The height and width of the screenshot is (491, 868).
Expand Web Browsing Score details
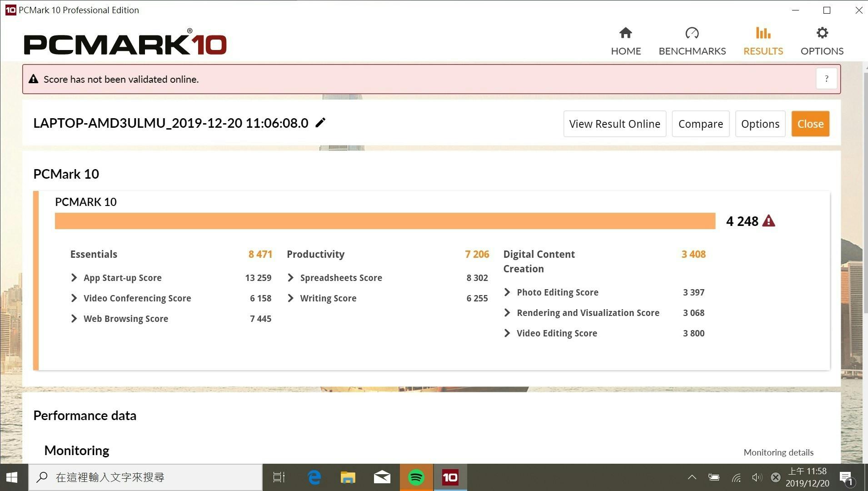coord(74,319)
